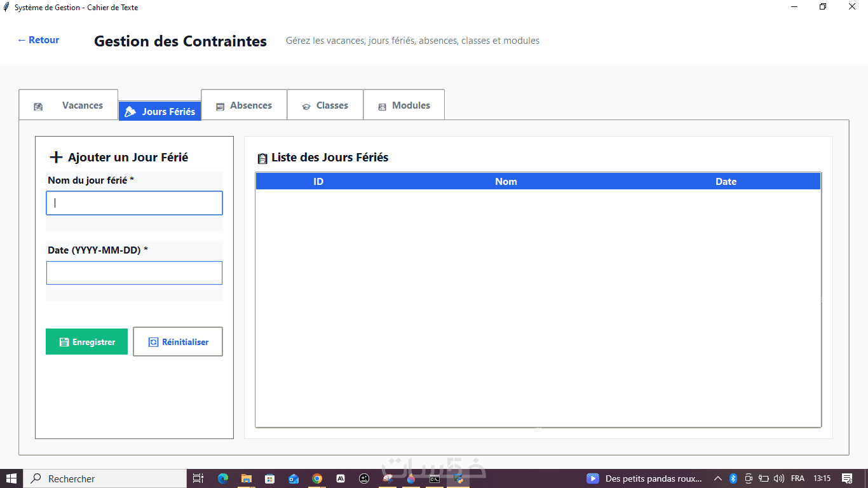Open File Explorer from the taskbar
This screenshot has height=488, width=868.
click(x=246, y=478)
